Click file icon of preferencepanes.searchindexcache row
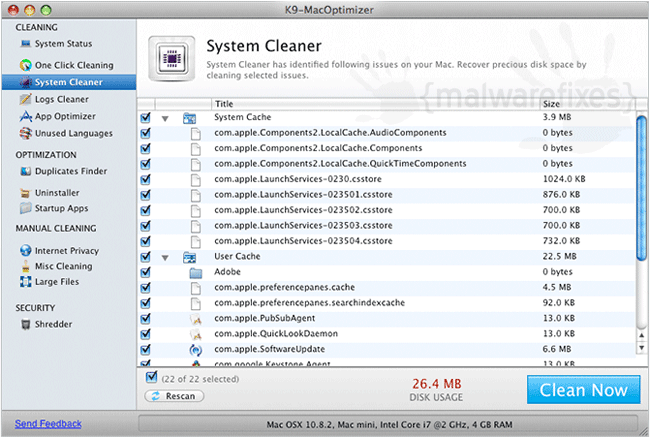The width and height of the screenshot is (650, 437). pos(196,303)
